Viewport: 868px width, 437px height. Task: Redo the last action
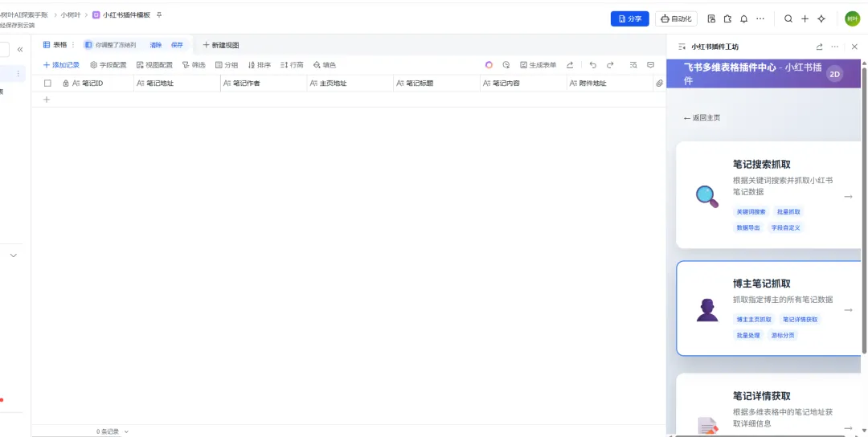pos(610,65)
